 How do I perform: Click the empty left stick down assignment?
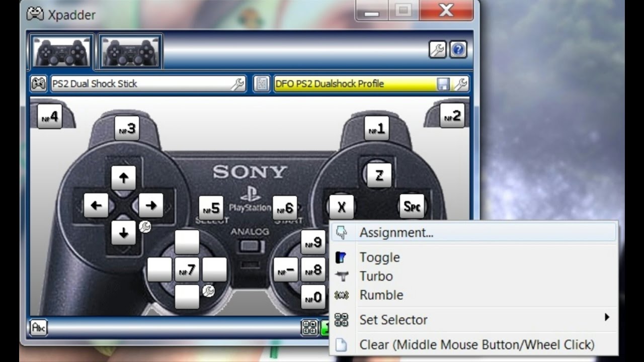187,297
